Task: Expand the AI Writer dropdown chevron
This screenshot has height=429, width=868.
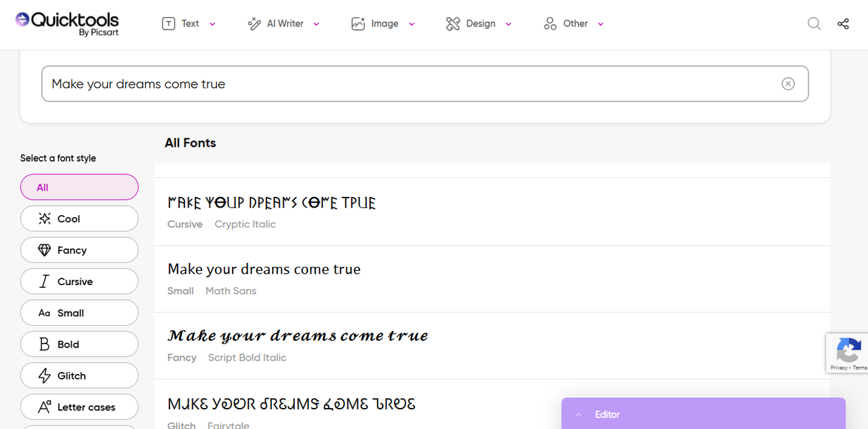Action: tap(316, 24)
